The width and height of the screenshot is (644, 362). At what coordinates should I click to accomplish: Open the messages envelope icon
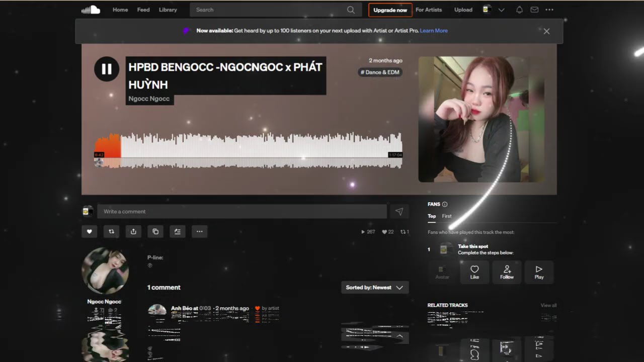tap(534, 10)
